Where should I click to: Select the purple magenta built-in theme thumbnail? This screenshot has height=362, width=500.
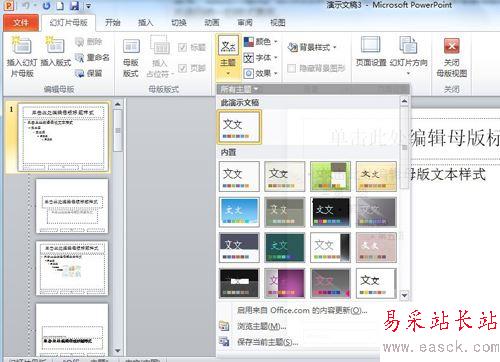pyautogui.click(x=285, y=283)
